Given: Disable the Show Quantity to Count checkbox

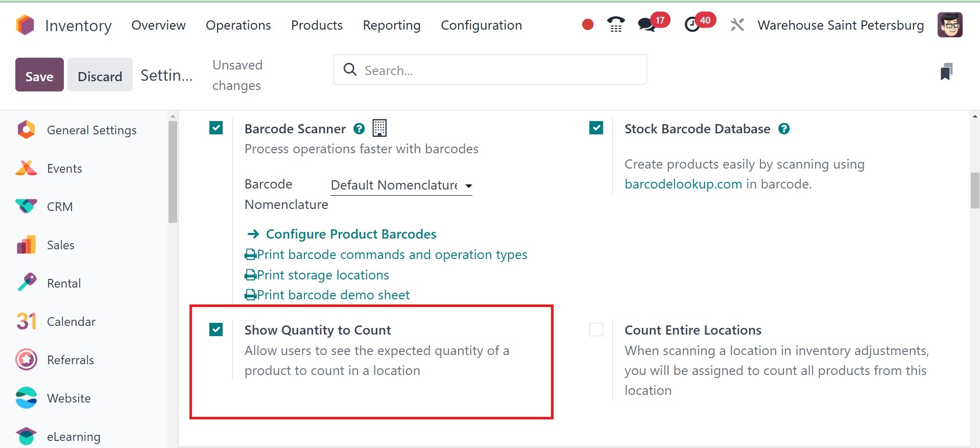Looking at the screenshot, I should 216,329.
